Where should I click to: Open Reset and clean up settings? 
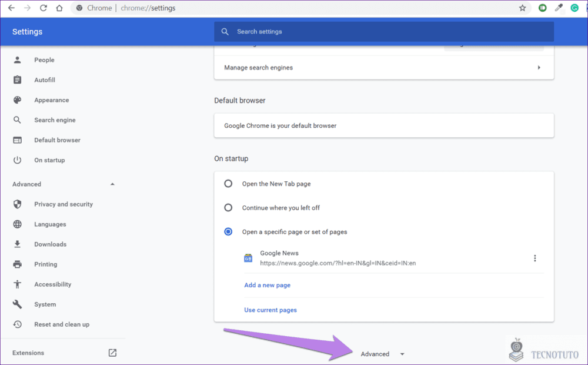(x=62, y=324)
